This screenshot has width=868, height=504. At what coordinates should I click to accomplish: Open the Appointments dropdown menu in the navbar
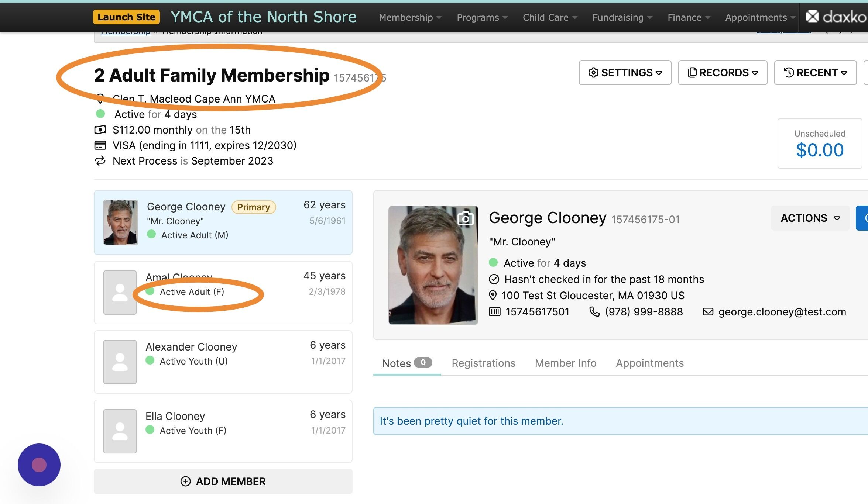pos(760,17)
